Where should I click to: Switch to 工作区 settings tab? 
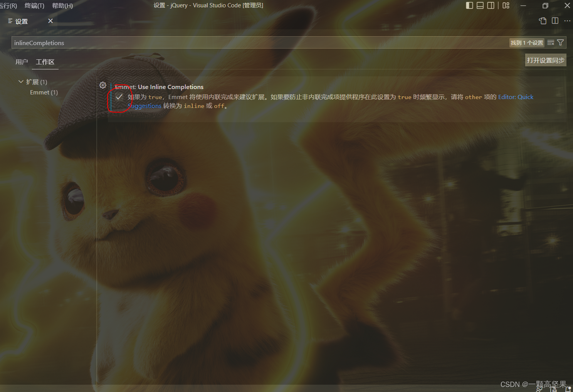(x=45, y=62)
